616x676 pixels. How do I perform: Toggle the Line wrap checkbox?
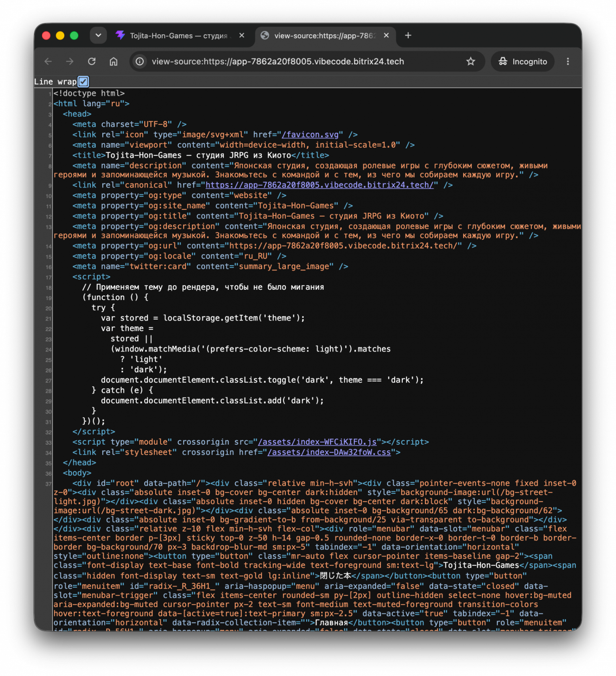click(83, 82)
